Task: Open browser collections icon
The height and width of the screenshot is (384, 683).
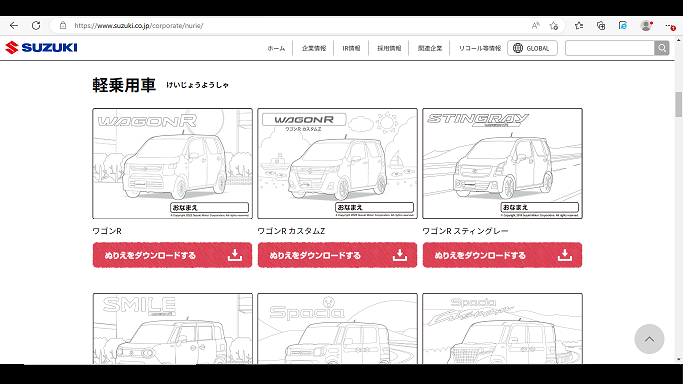Action: pyautogui.click(x=601, y=26)
